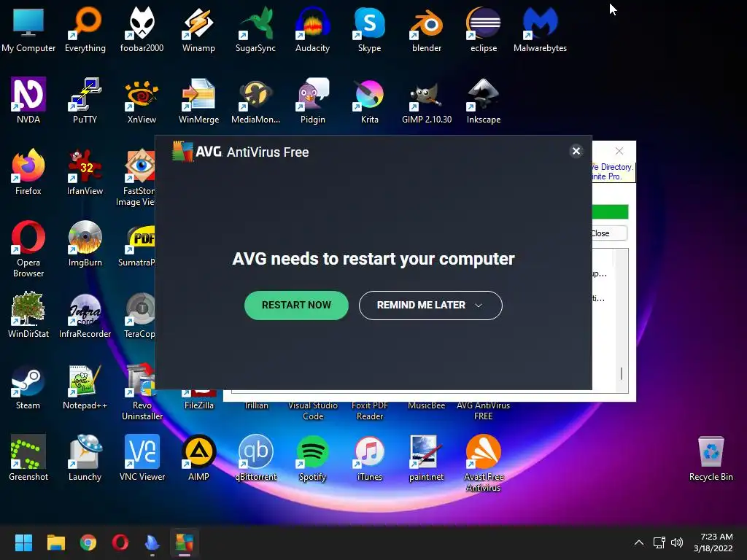Show hidden system tray icons
Screen dimensions: 747x560
(x=639, y=542)
